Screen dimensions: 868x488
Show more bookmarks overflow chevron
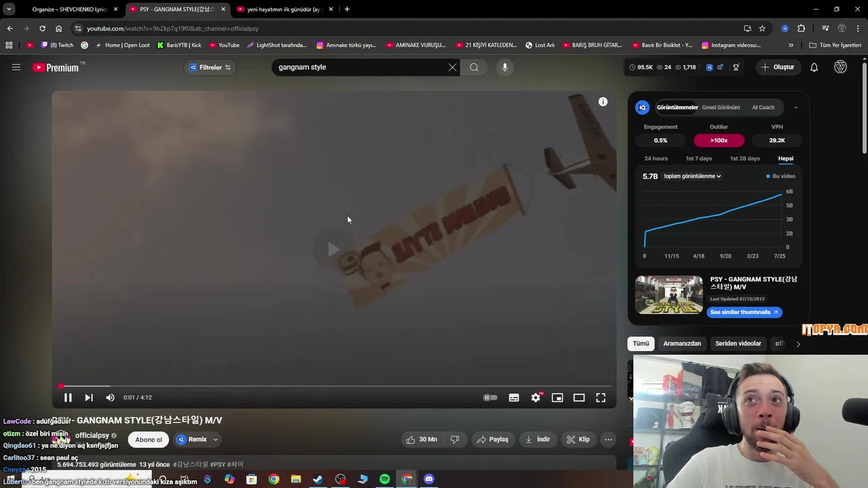tap(791, 45)
